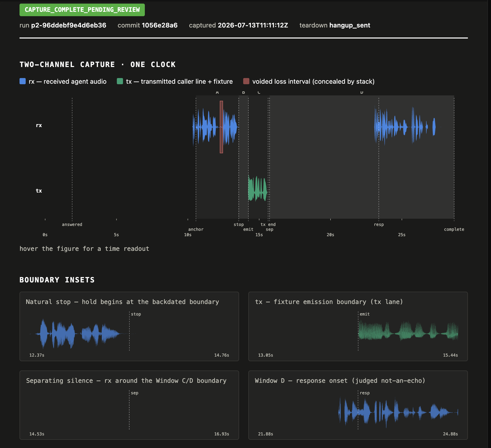
Task: Click the 'sep' marker in Separating silence inset
Action: [135, 393]
